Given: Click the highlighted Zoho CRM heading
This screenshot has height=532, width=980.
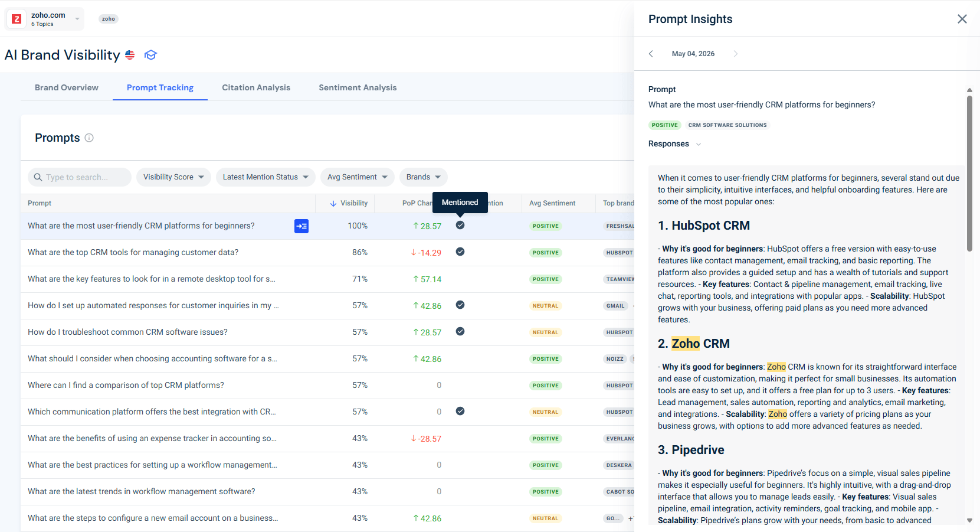Looking at the screenshot, I should (694, 344).
